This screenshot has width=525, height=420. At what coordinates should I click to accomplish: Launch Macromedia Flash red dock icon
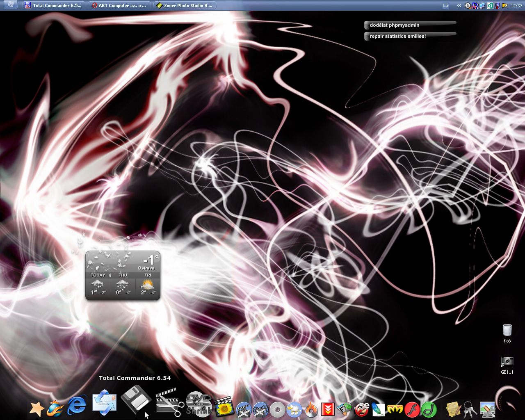(x=412, y=409)
